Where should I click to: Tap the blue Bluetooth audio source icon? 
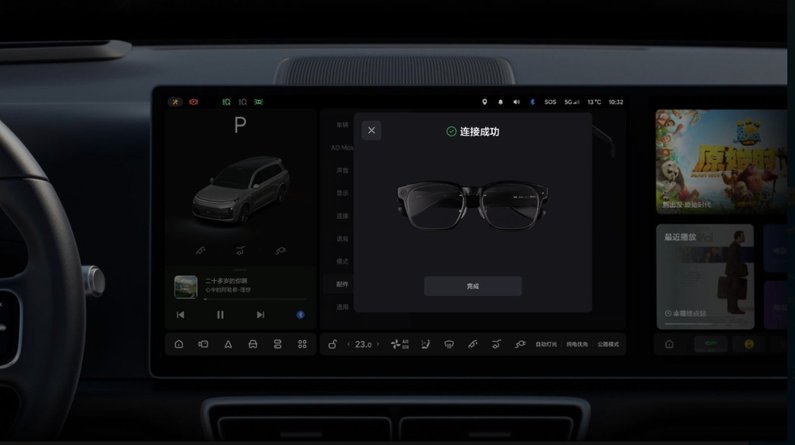(x=300, y=315)
